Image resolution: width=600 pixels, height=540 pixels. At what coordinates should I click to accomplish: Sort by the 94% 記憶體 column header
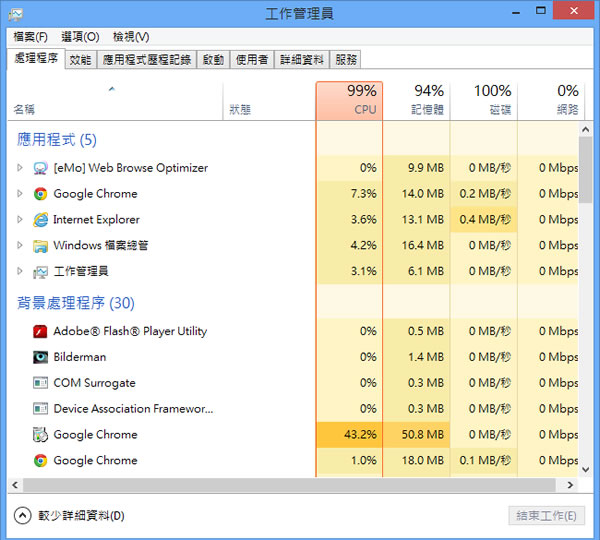[416, 101]
